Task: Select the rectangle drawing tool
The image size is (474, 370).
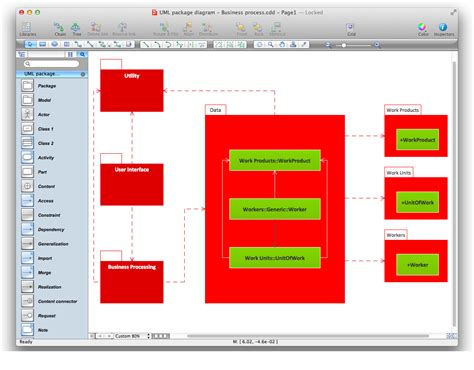Action: click(x=43, y=44)
